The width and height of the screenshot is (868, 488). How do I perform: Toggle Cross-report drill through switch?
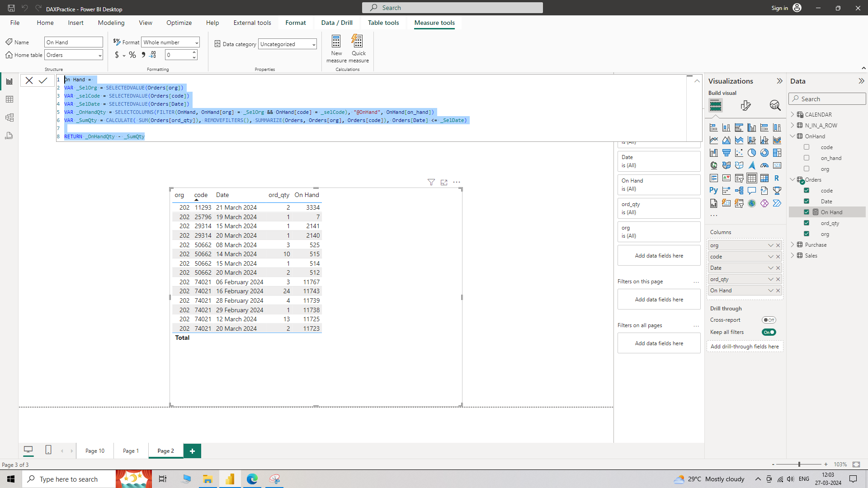(769, 320)
